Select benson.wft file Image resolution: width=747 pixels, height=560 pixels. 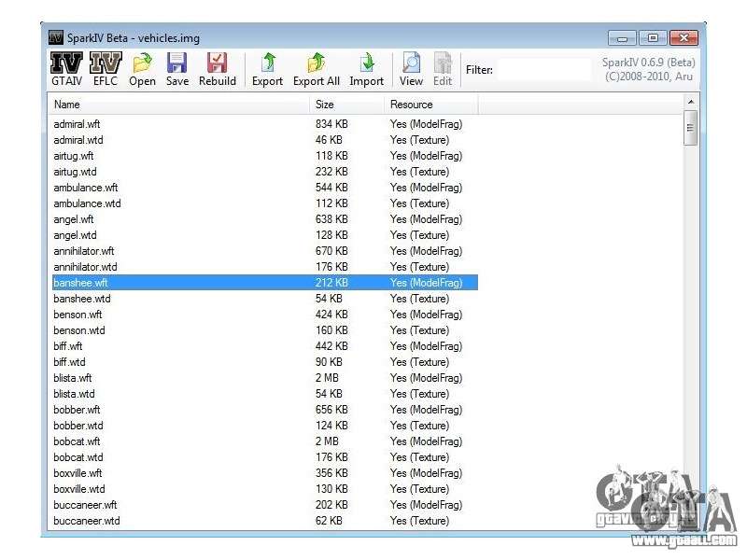click(78, 315)
